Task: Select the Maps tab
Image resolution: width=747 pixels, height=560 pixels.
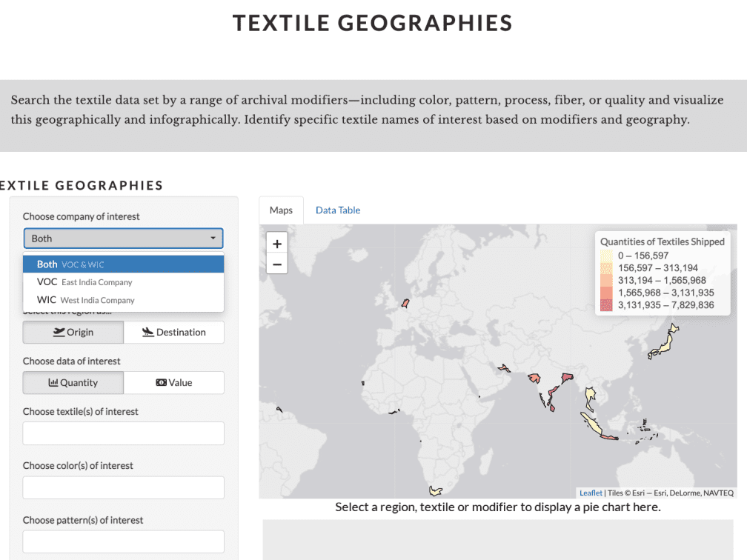Action: (x=280, y=210)
